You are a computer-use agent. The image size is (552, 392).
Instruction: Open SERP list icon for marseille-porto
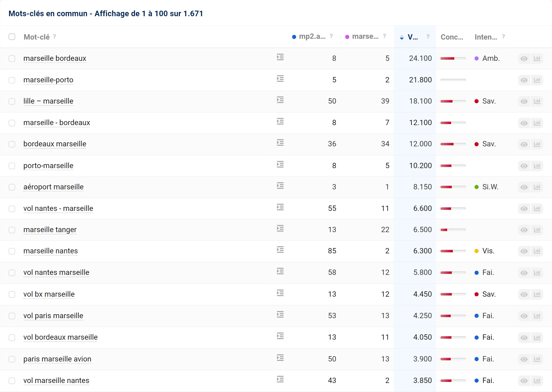(x=280, y=79)
